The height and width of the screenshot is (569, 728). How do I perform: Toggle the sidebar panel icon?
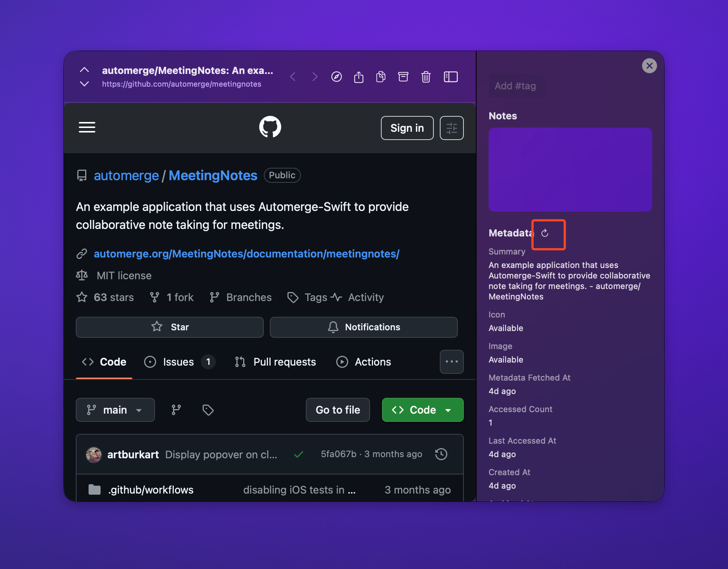451,77
